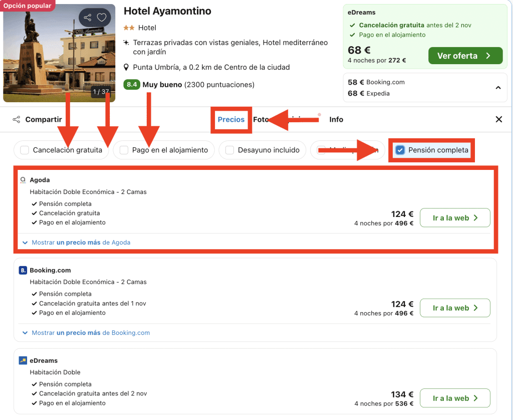Toggle the Desayuno incluido filter
This screenshot has height=420, width=513.
(229, 150)
